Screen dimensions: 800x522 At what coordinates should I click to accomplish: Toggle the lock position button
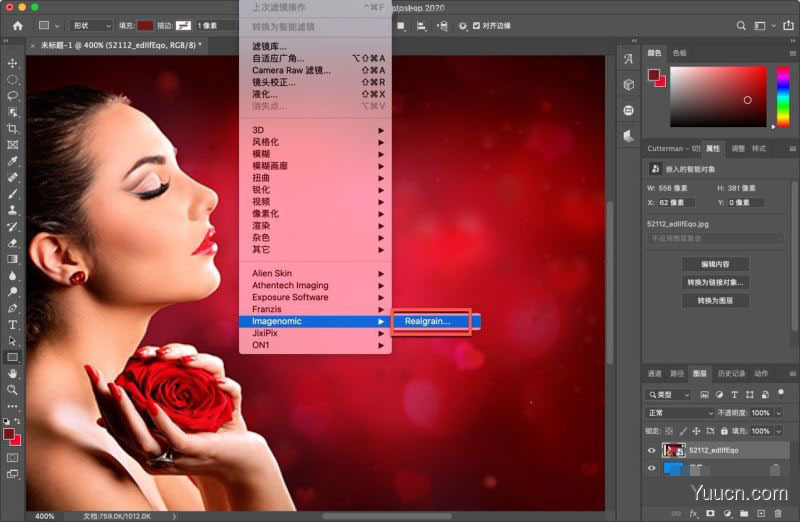tap(696, 431)
